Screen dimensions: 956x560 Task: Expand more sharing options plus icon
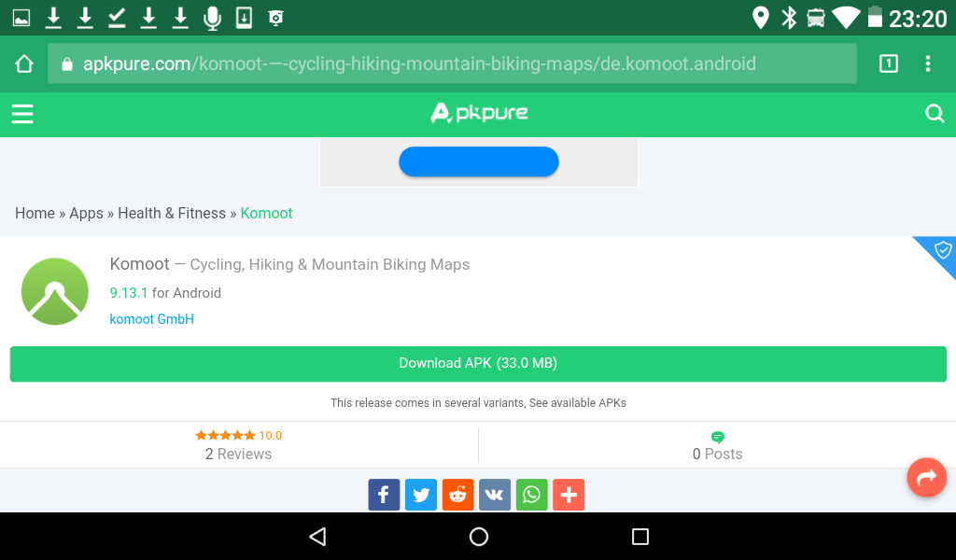(569, 495)
